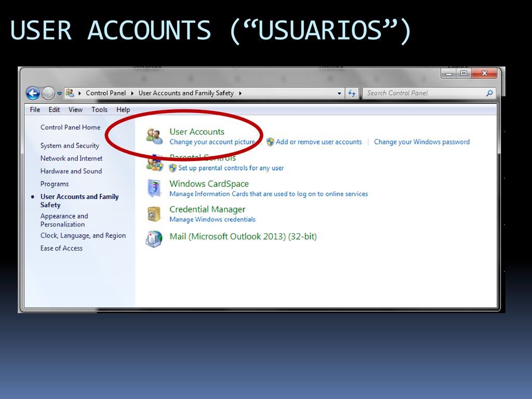The width and height of the screenshot is (532, 399).
Task: Open Network and Internet category
Action: click(71, 158)
